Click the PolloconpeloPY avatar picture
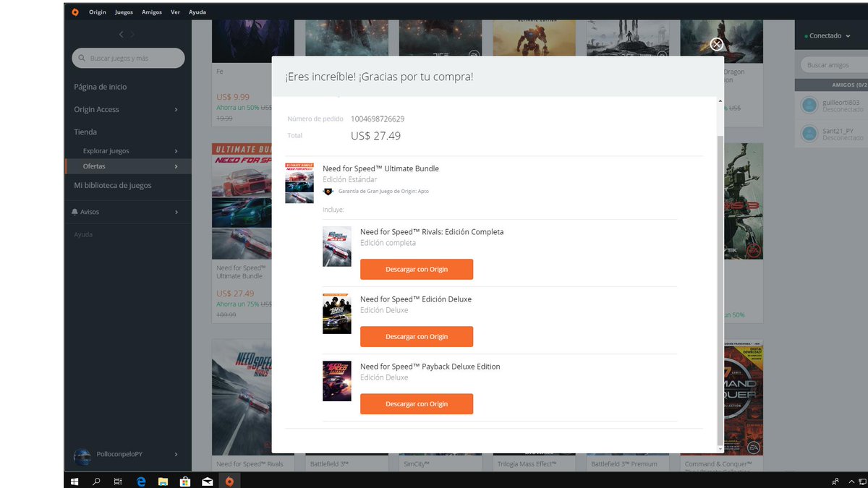 click(x=82, y=455)
